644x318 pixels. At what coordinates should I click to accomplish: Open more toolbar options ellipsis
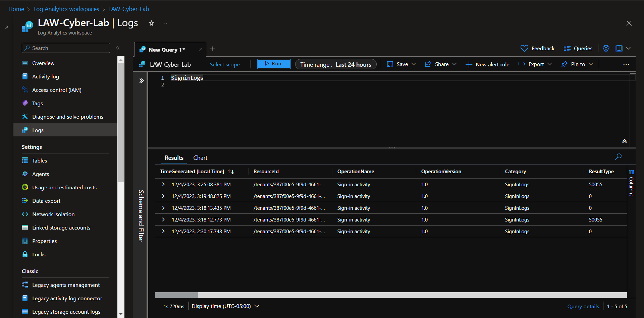(x=626, y=64)
